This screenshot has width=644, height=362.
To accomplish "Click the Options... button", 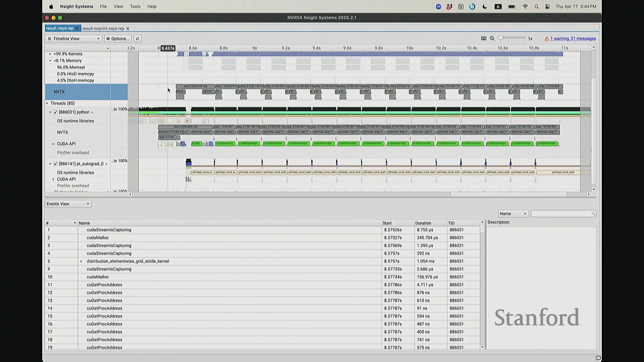I will pyautogui.click(x=118, y=39).
